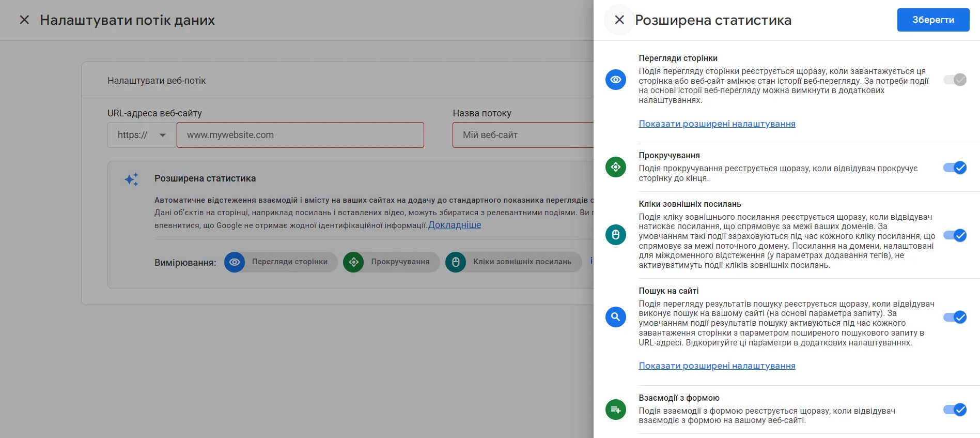Click the scroll icon in Прокручування chip
The image size is (980, 438).
[x=353, y=262]
